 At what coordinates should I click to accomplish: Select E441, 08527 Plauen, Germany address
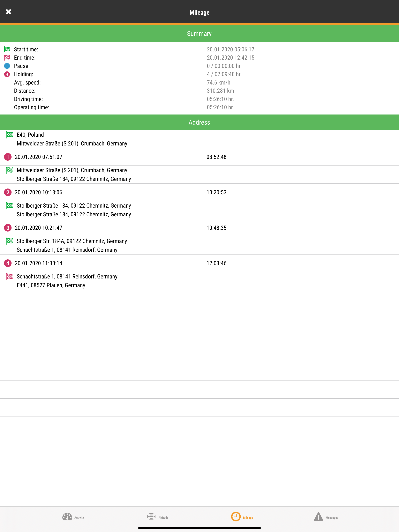[51, 285]
